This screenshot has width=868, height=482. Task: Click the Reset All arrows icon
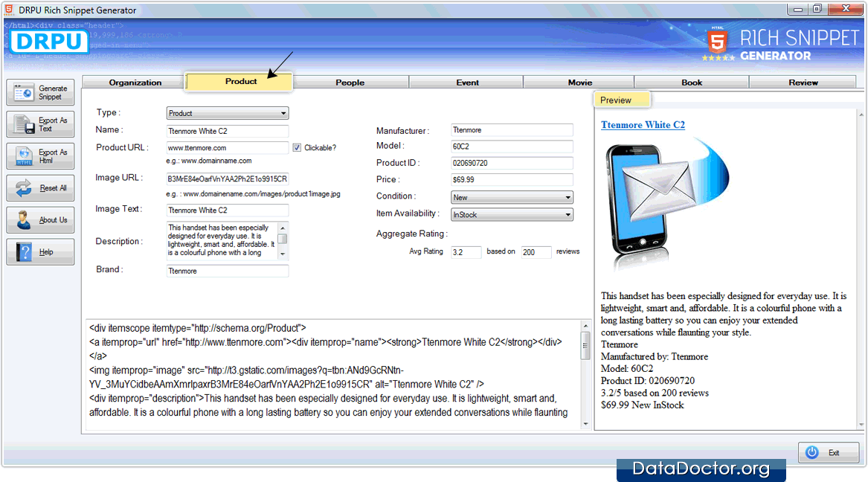(24, 188)
